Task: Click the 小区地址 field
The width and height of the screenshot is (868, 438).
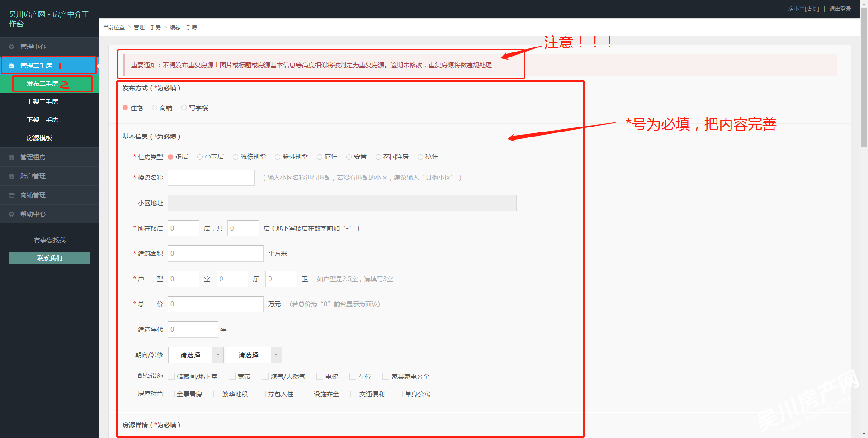Action: click(x=342, y=203)
